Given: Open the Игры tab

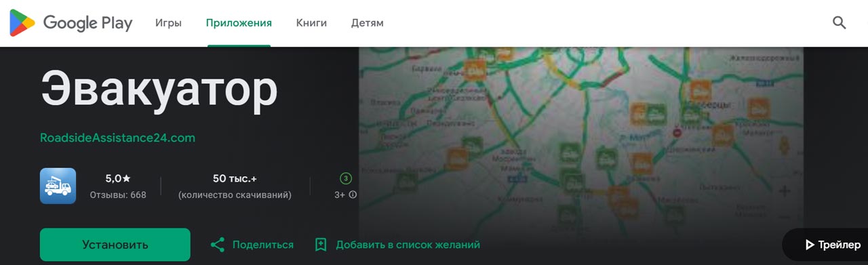Looking at the screenshot, I should point(168,23).
